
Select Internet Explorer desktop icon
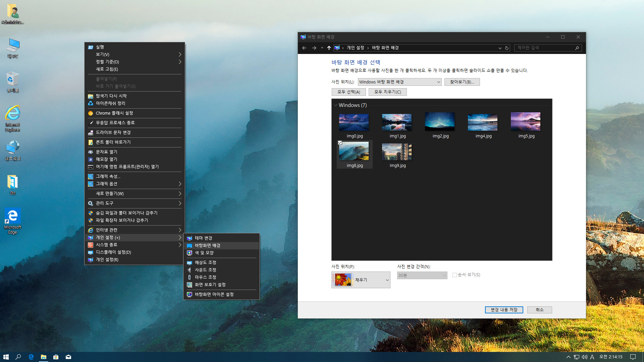13,118
